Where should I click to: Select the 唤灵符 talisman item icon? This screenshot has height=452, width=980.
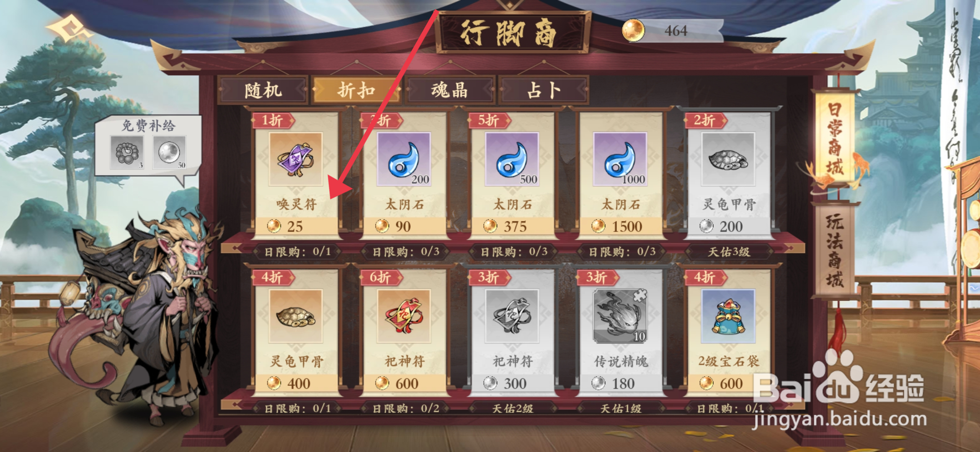[296, 159]
